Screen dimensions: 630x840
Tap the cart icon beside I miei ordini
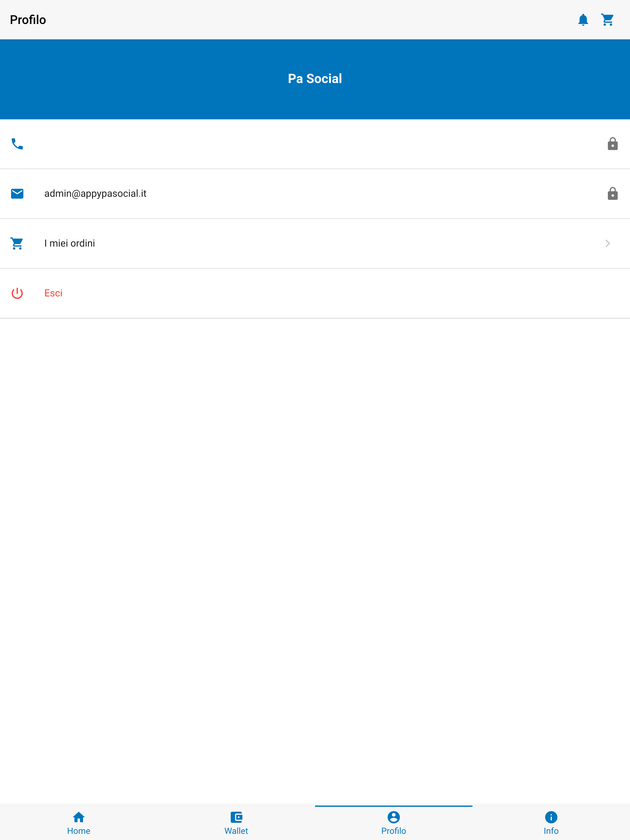(x=17, y=244)
